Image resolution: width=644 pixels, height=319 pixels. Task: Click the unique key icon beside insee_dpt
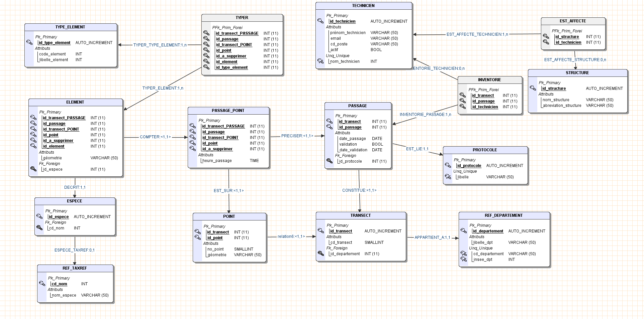click(464, 259)
